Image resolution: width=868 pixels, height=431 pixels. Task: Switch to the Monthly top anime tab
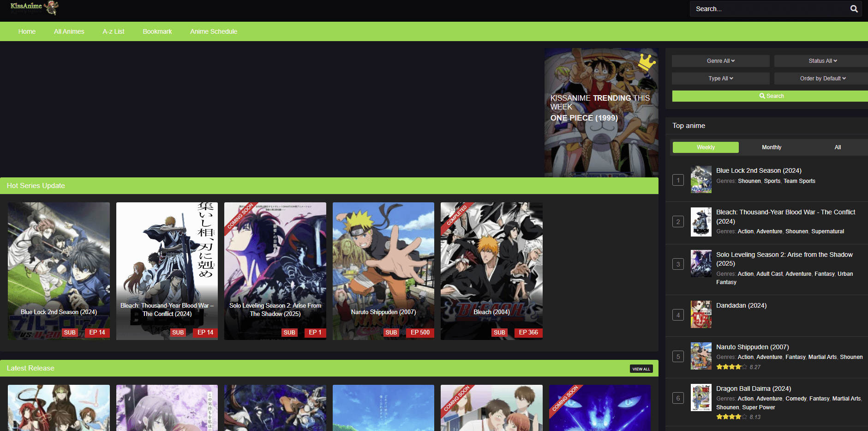click(772, 147)
